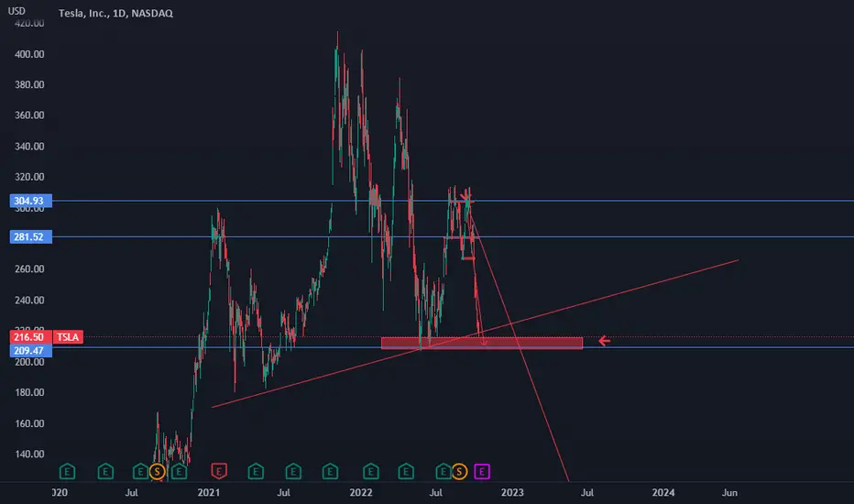The height and width of the screenshot is (504, 854).
Task: Click the 2024 time axis label
Action: pos(663,493)
